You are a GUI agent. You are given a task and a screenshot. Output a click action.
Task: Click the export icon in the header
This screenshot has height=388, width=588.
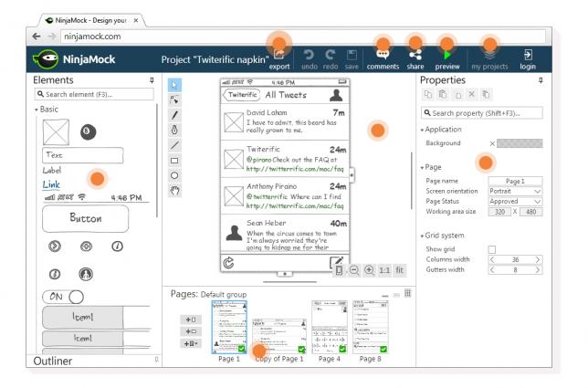[x=279, y=55]
